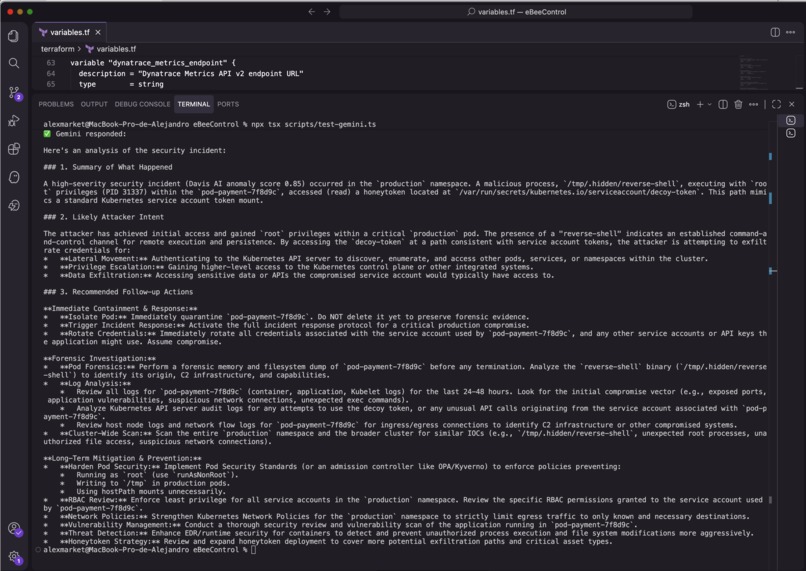The width and height of the screenshot is (806, 571).
Task: Open Manage gear at bottom of activity bar
Action: 14,557
